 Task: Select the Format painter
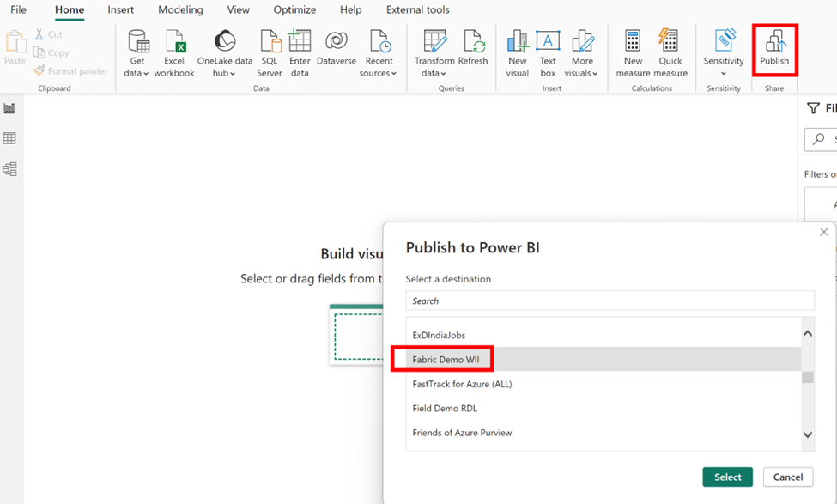(70, 71)
